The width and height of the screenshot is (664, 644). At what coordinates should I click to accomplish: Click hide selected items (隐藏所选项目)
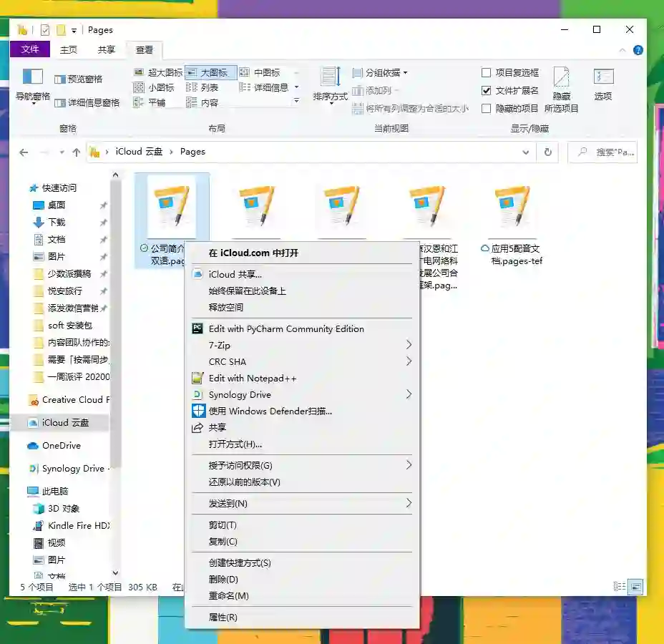(561, 89)
